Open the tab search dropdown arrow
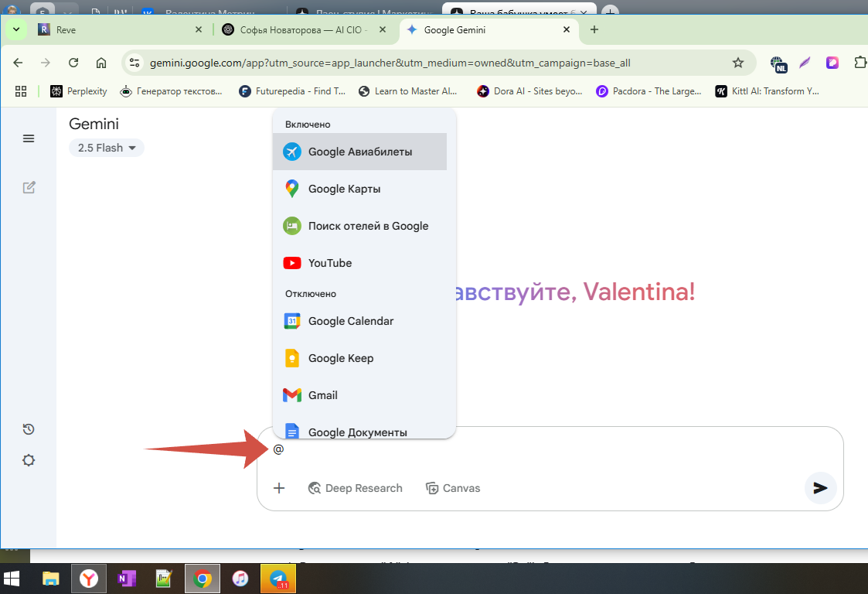 point(16,29)
